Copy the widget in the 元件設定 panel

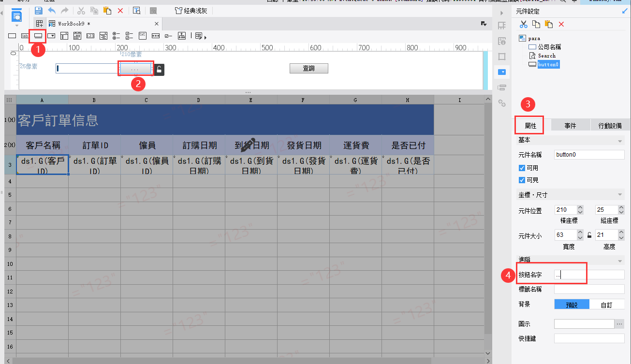point(536,24)
